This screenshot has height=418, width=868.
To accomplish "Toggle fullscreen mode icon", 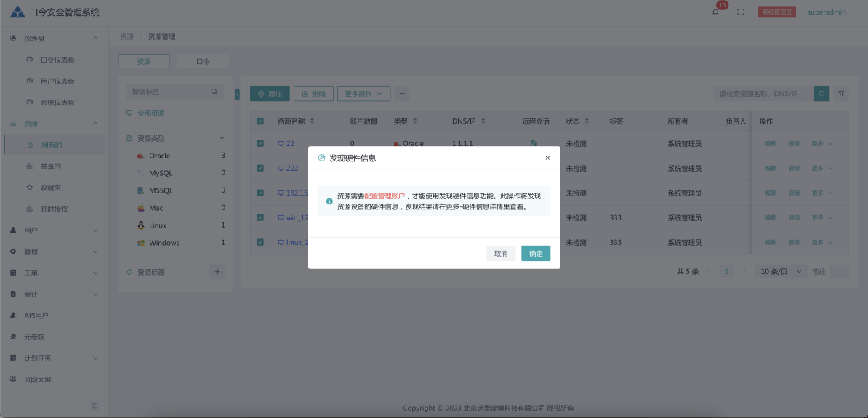I will (x=741, y=12).
